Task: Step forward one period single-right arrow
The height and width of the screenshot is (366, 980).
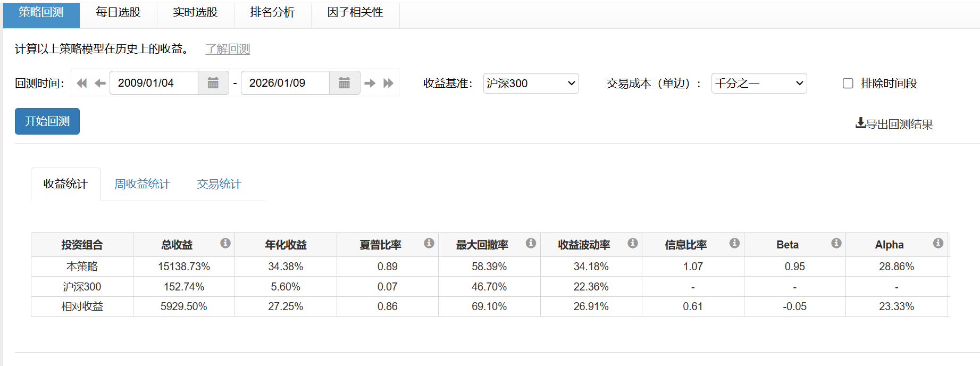Action: 370,83
